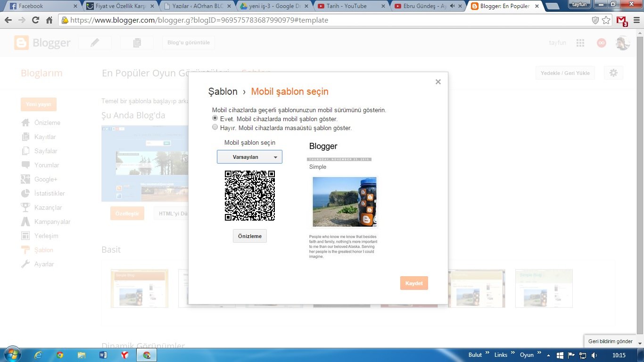
Task: Open the Google apps grid icon
Action: pos(580,43)
